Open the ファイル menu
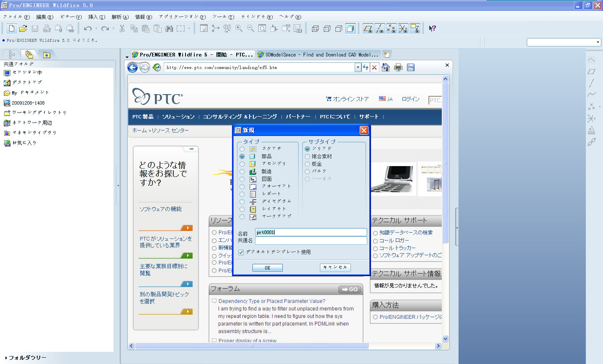This screenshot has height=364, width=603. (x=16, y=17)
